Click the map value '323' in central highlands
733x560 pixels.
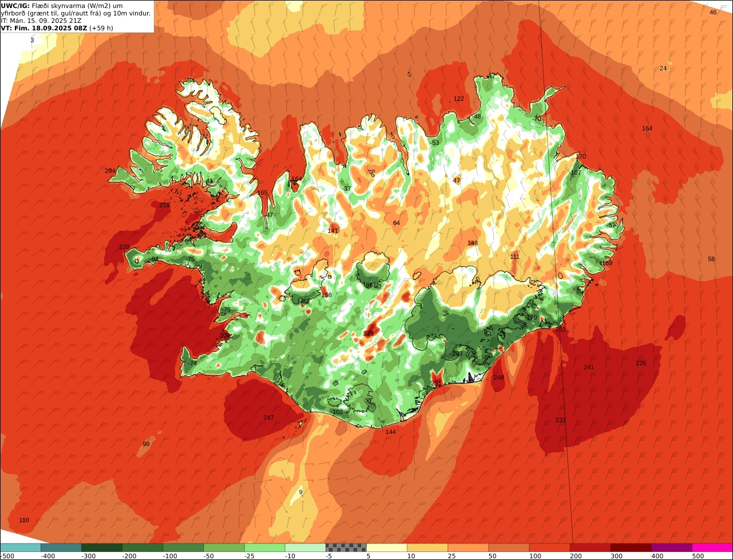(368, 333)
